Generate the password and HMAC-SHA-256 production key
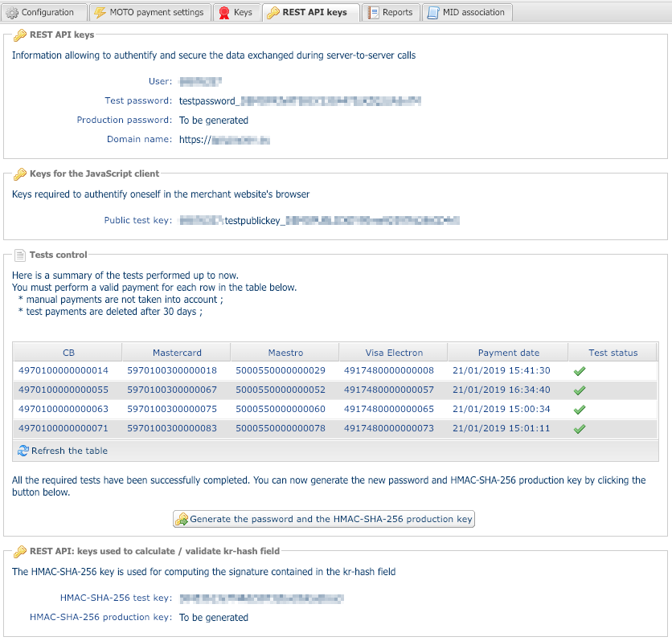 point(324,520)
